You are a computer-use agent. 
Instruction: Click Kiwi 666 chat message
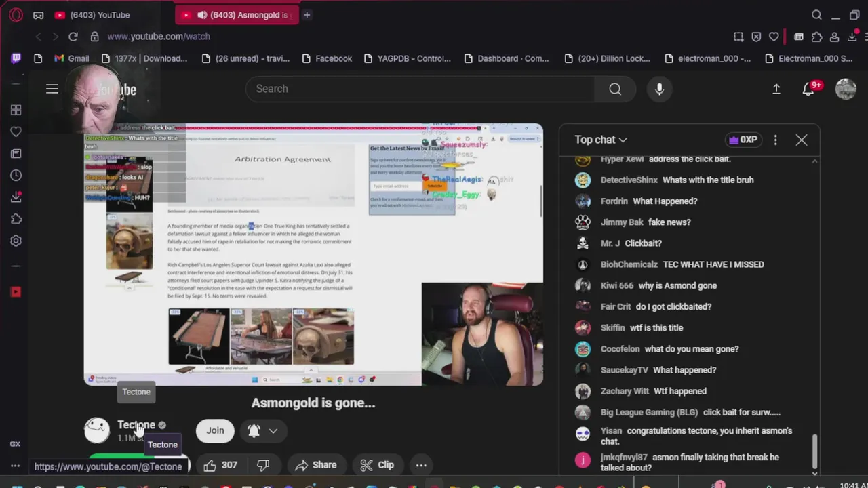[x=658, y=285]
